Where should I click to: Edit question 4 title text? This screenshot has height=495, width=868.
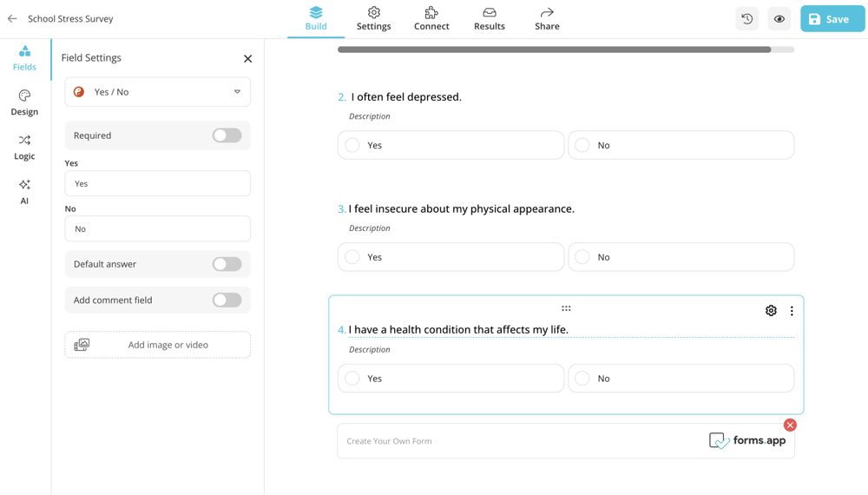tap(458, 329)
